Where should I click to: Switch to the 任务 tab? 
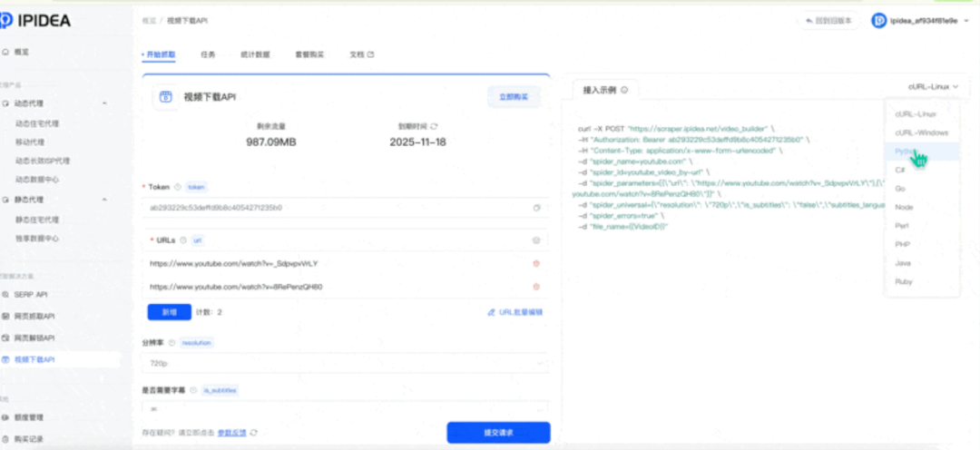(208, 55)
